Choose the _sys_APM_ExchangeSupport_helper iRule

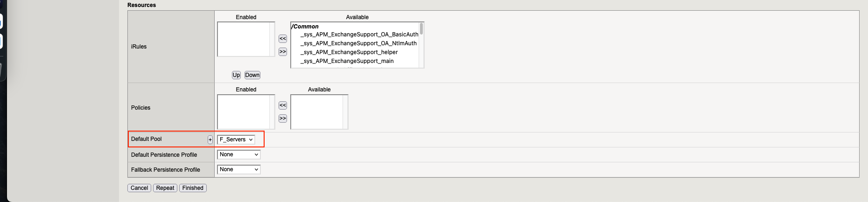point(349,52)
